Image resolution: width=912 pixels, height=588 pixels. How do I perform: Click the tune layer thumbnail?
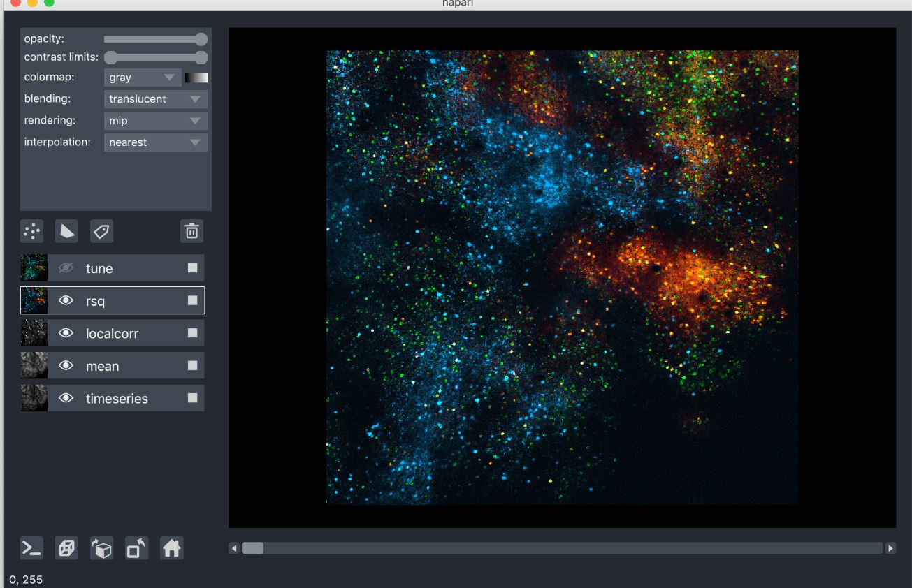click(34, 268)
